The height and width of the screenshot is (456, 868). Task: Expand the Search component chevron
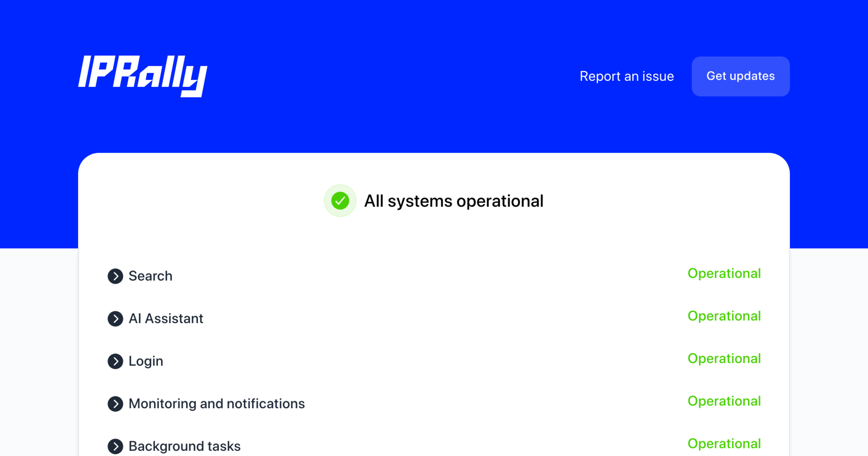(115, 276)
